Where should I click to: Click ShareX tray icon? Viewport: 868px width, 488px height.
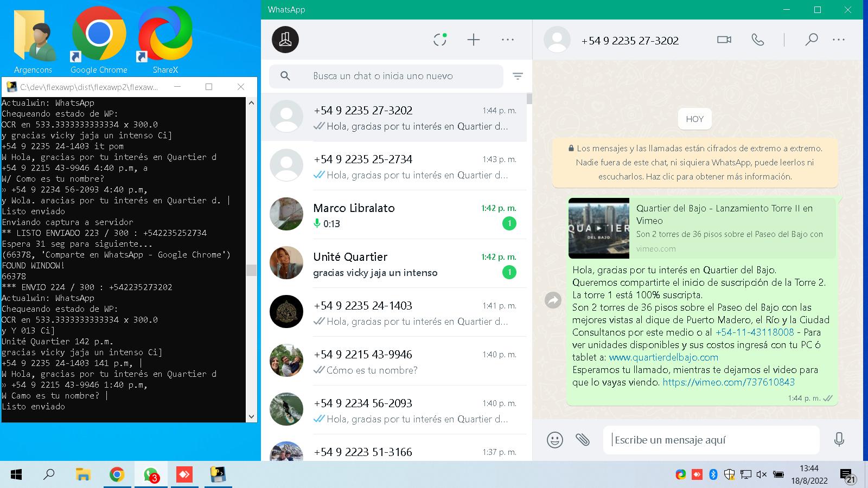[x=681, y=475]
